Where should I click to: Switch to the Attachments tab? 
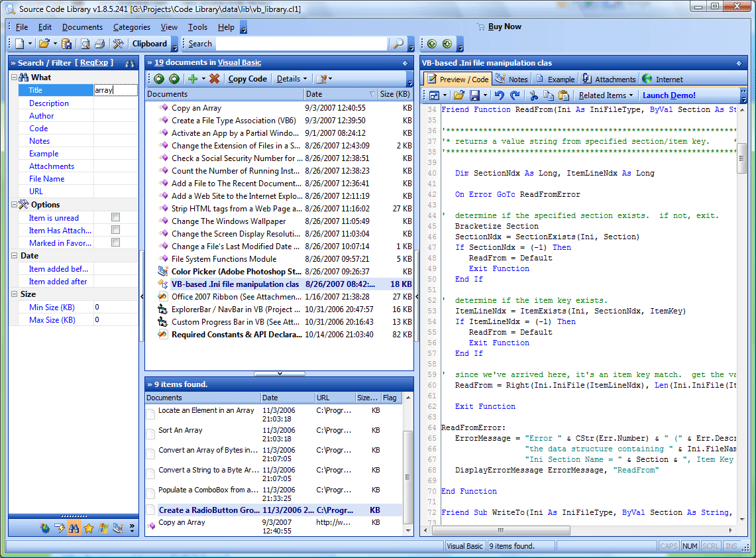coord(609,79)
